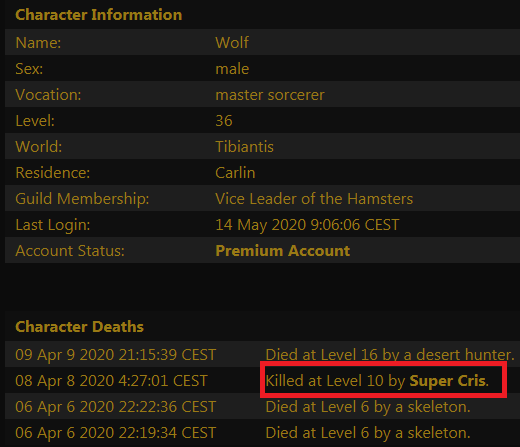The height and width of the screenshot is (447, 520).
Task: Click the 22:19:34 skeleton death entry
Action: (x=368, y=433)
